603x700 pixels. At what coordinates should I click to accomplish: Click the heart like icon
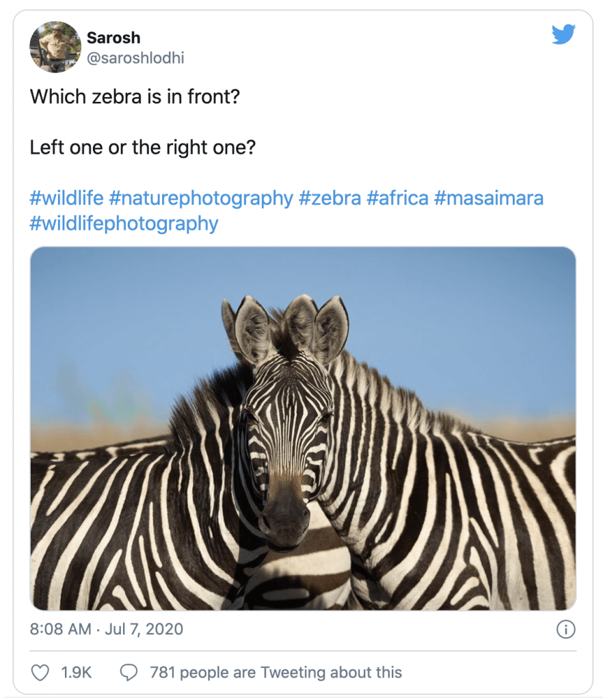point(40,673)
